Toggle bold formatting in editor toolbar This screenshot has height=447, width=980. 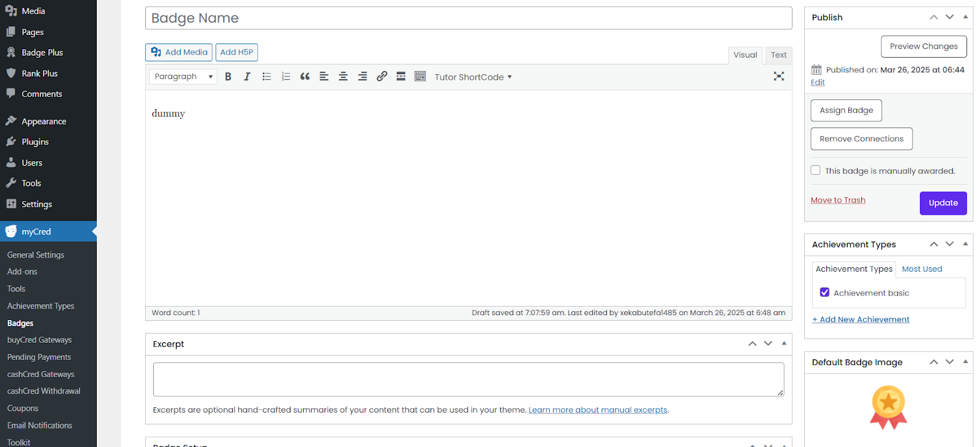tap(228, 77)
